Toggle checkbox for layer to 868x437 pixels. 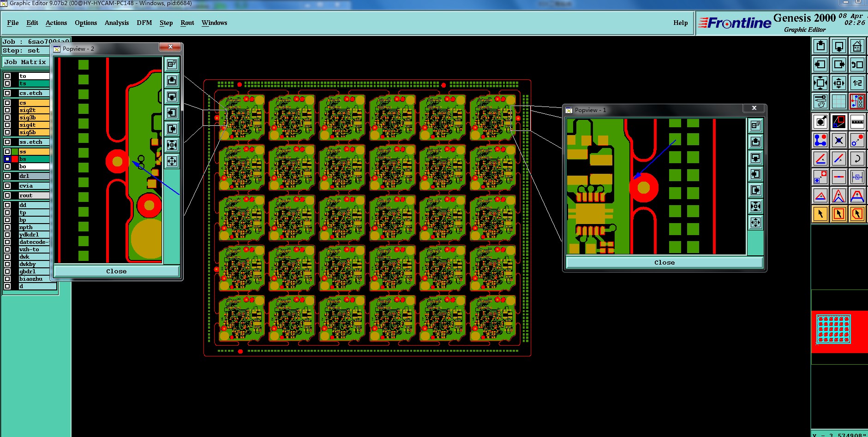click(x=7, y=76)
